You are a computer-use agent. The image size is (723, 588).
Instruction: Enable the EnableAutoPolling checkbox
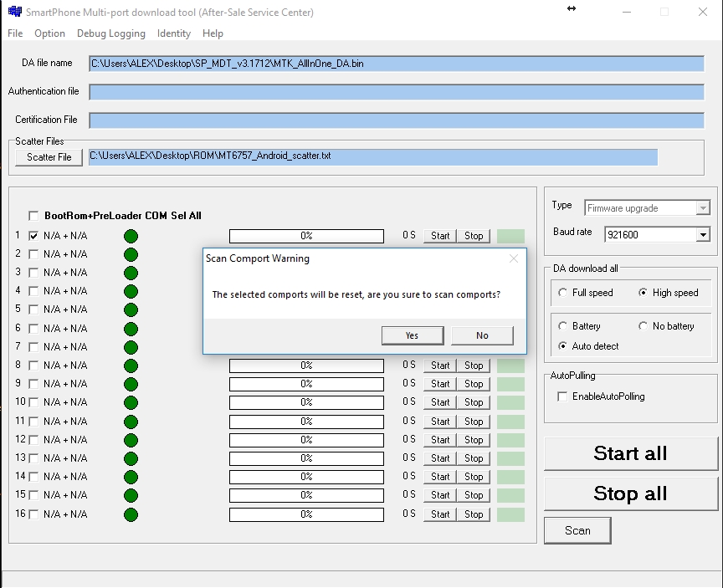click(x=562, y=396)
